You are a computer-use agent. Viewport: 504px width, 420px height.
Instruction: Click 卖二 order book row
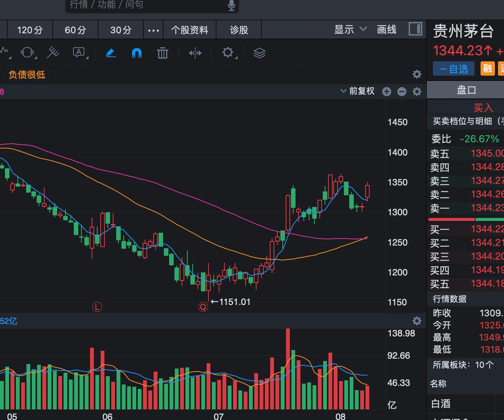tap(466, 194)
